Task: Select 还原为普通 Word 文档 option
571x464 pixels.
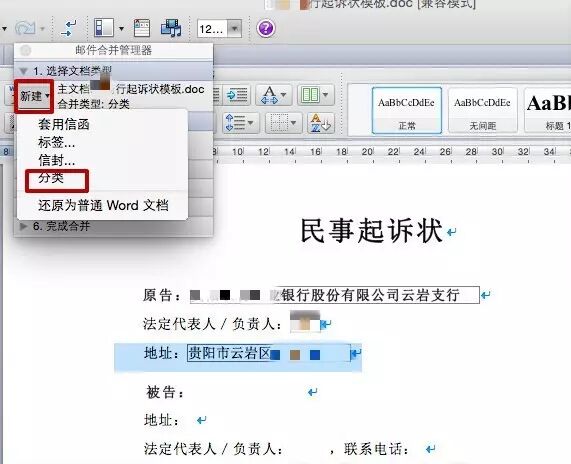Action: [103, 205]
